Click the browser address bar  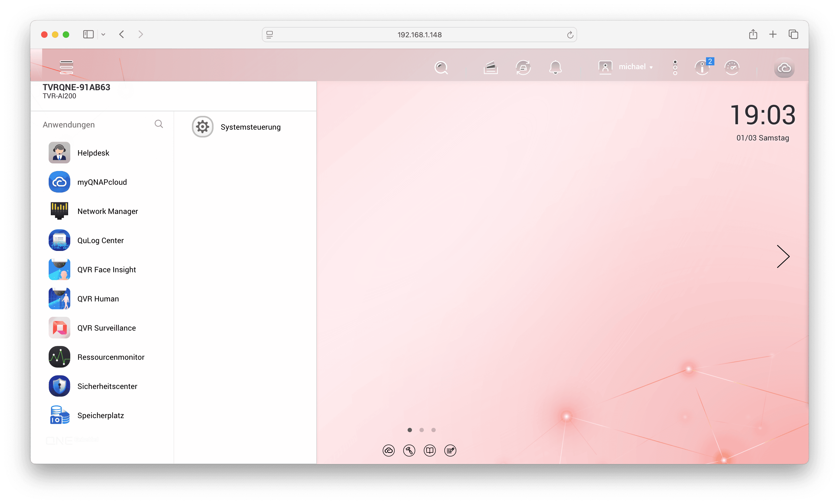tap(419, 35)
